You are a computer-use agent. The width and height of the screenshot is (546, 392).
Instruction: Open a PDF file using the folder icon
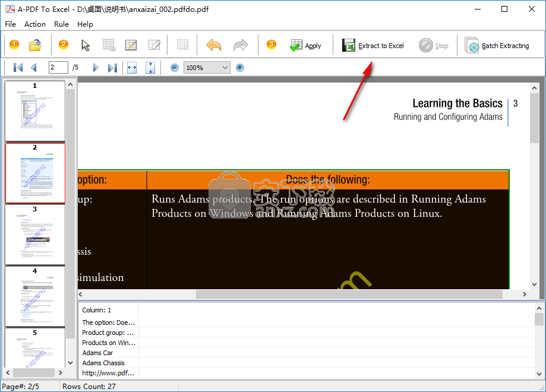tap(35, 45)
